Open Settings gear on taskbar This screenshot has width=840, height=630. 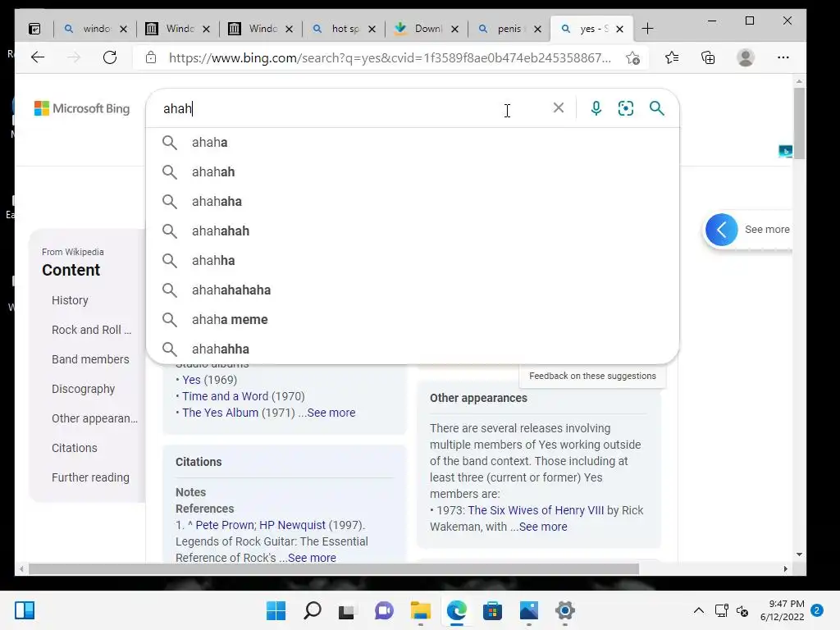pos(564,610)
